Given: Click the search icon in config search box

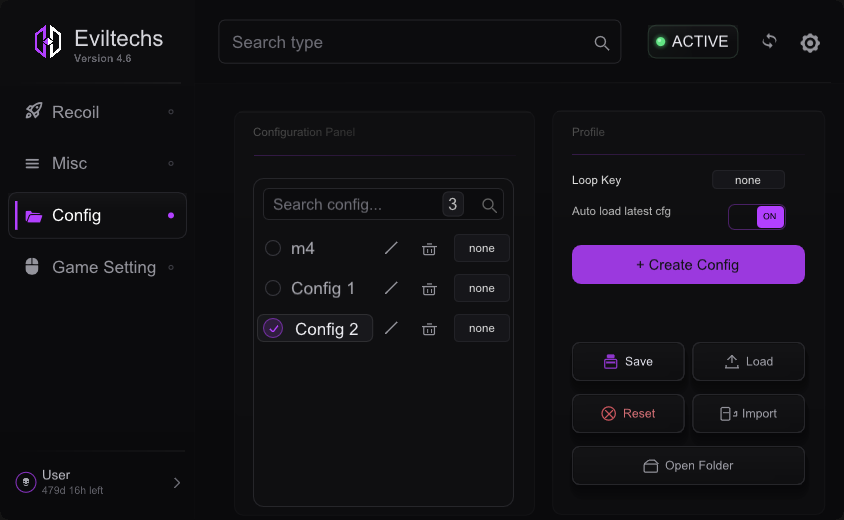Looking at the screenshot, I should [x=489, y=205].
